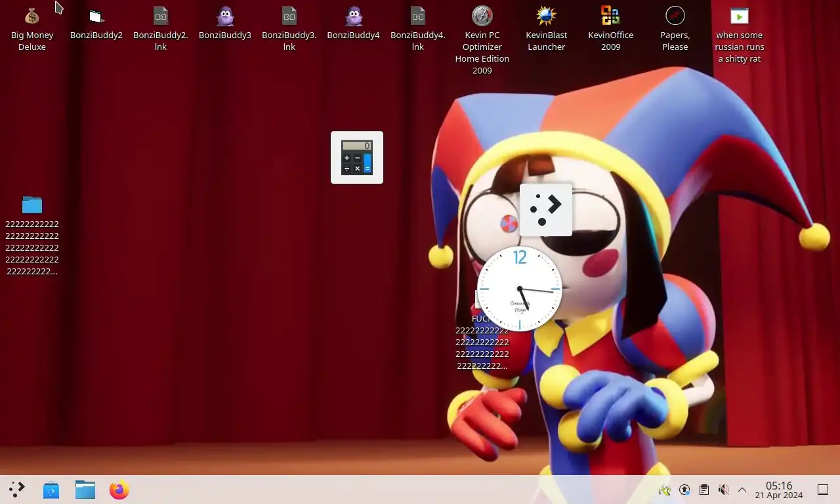Open the clipboard tray icon
This screenshot has width=840, height=504.
click(703, 490)
